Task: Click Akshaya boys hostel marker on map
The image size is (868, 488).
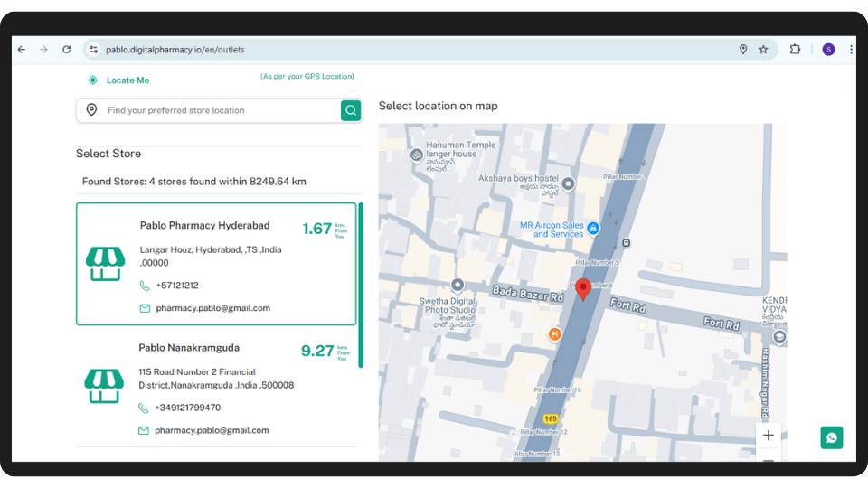Action: [x=568, y=183]
